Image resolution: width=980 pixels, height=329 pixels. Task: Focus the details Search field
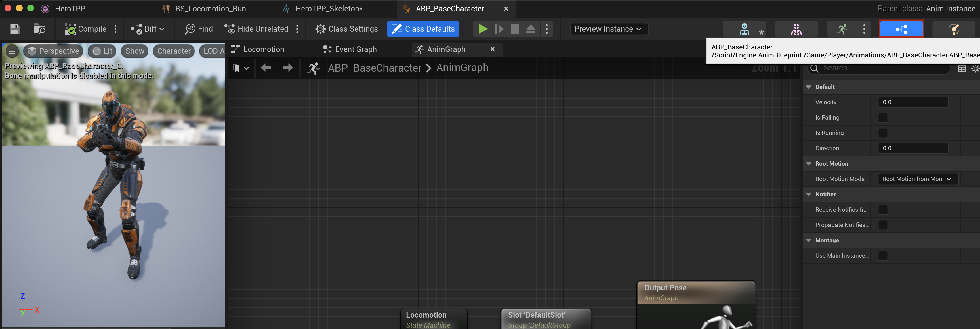click(x=879, y=68)
